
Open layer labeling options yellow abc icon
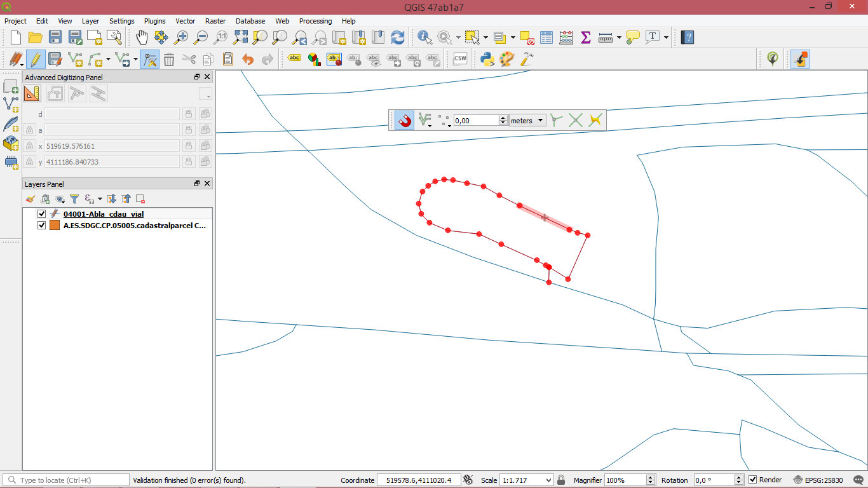[x=294, y=59]
